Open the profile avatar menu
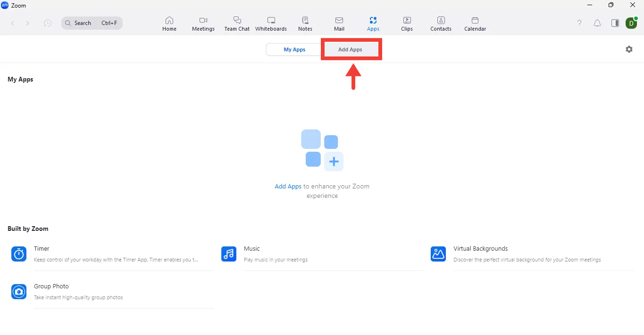This screenshot has height=335, width=644. click(x=631, y=23)
